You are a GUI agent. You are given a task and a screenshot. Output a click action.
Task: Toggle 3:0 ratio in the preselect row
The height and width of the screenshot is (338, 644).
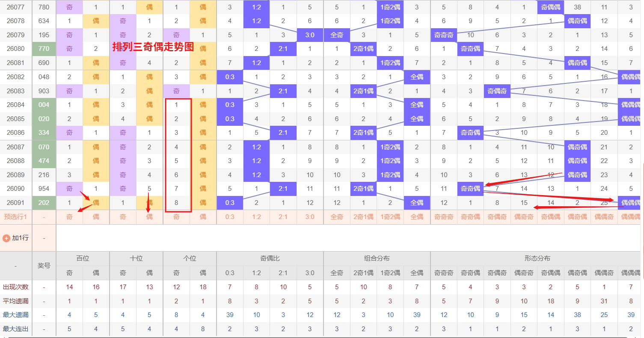(310, 217)
